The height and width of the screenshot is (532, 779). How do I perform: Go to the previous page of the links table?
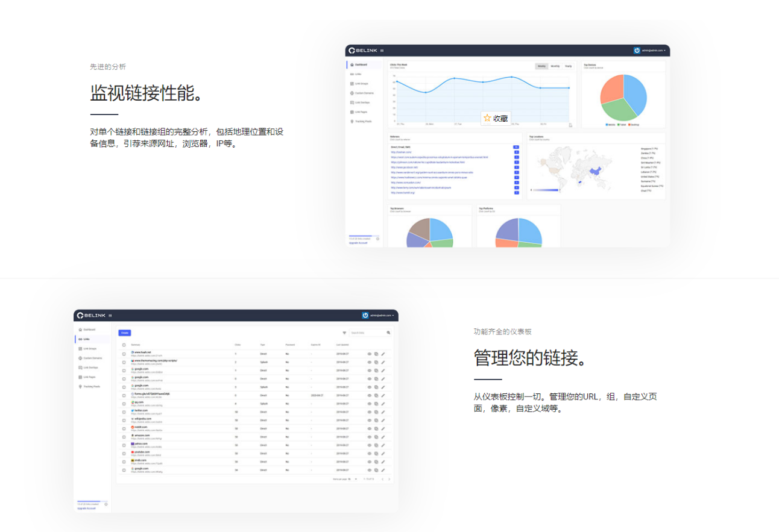[382, 479]
